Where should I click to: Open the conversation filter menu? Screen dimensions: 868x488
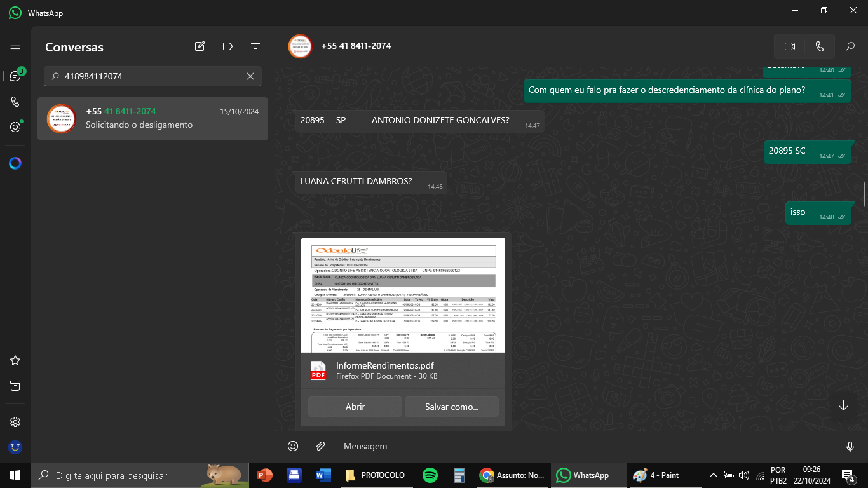(255, 46)
